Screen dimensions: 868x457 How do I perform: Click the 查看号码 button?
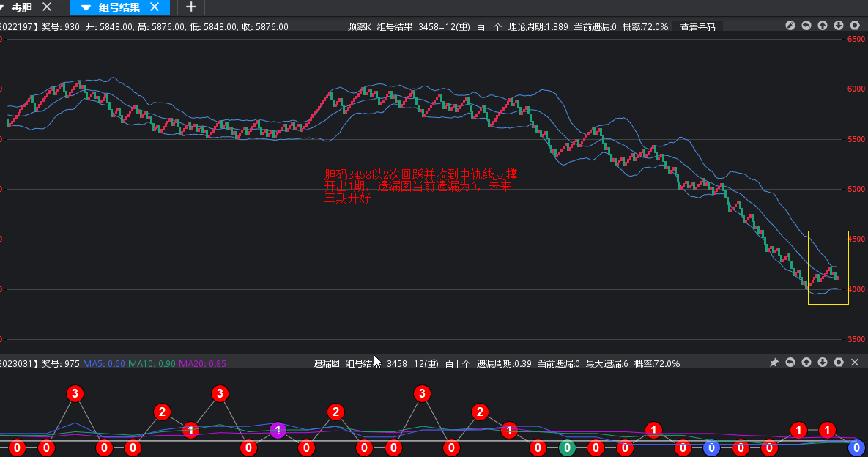pos(697,27)
